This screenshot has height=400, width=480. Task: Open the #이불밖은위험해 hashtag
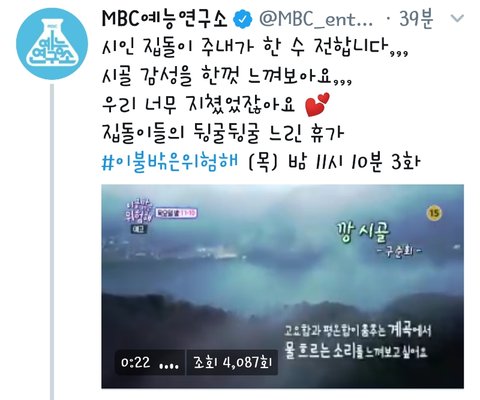170,162
